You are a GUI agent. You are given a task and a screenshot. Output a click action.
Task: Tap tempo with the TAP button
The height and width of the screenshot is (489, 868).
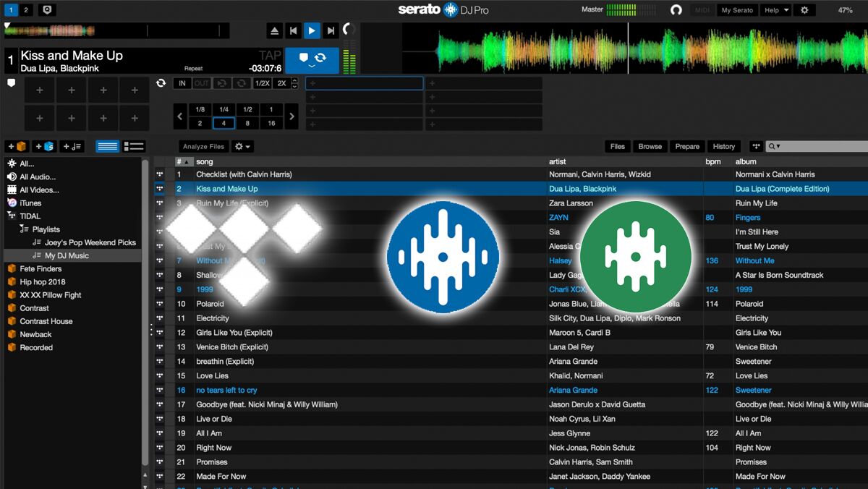tap(270, 56)
